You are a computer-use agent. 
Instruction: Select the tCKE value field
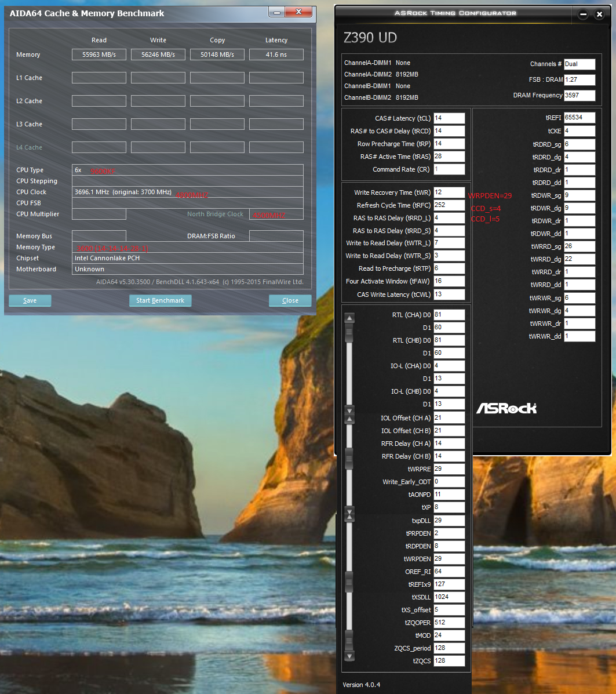pos(579,131)
